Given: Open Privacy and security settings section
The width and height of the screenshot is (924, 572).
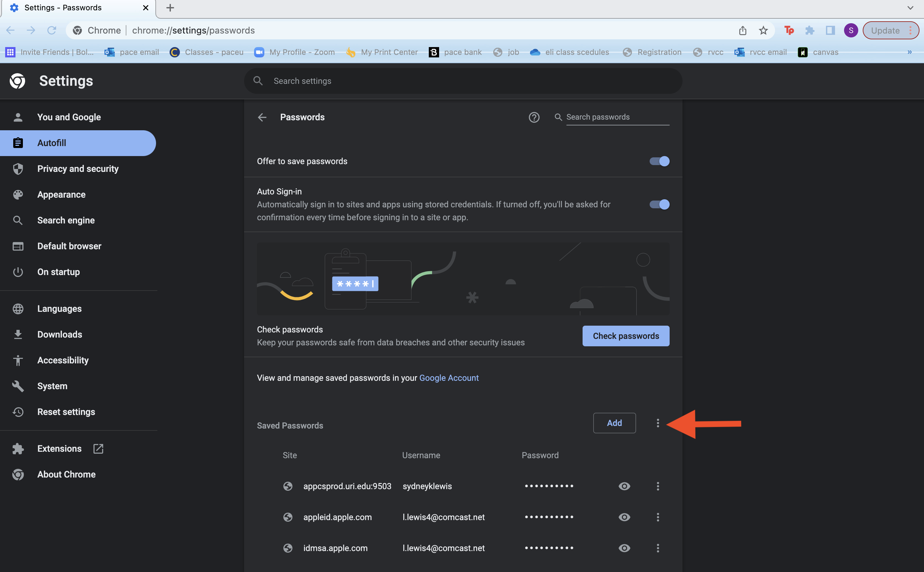Looking at the screenshot, I should (x=77, y=169).
